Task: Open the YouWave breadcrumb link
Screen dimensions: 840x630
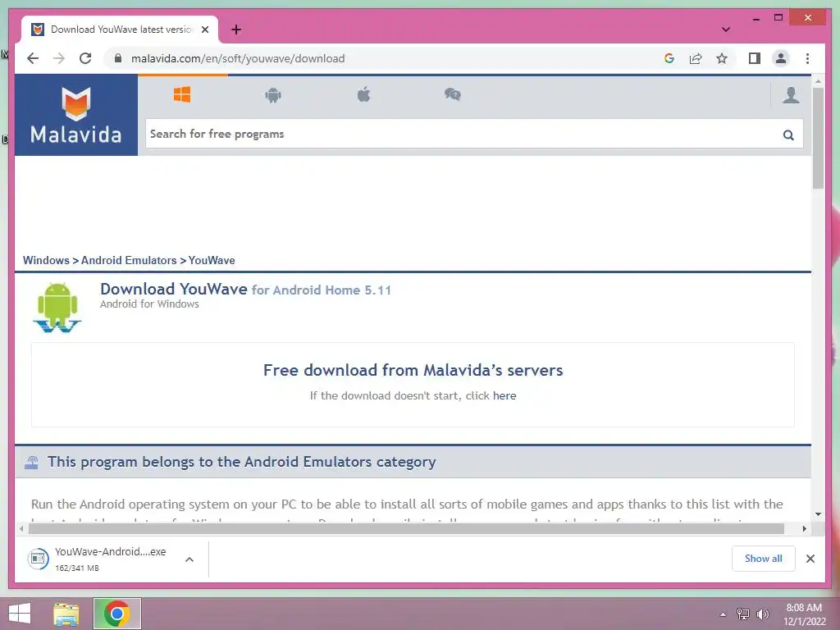Action: point(212,260)
